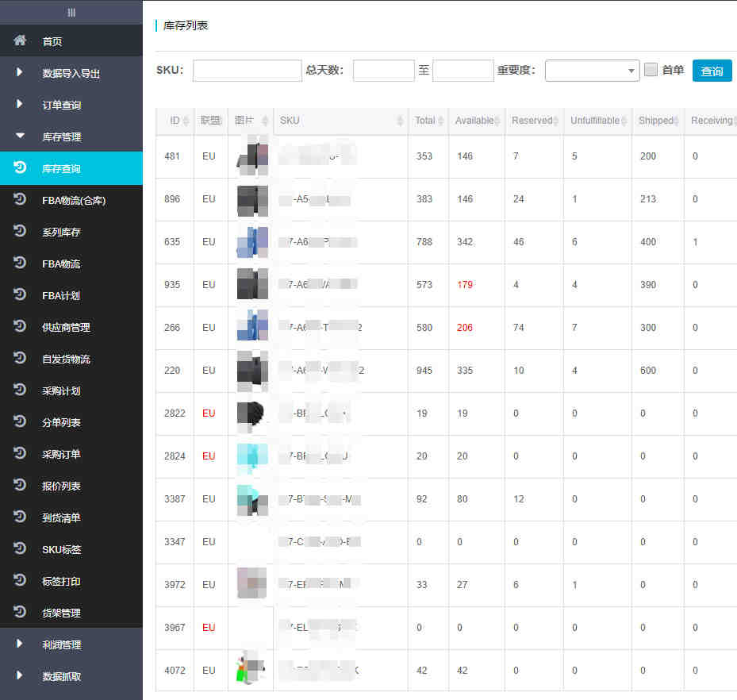737x700 pixels.
Task: Click the product thumbnail in row 2822
Action: tap(252, 413)
